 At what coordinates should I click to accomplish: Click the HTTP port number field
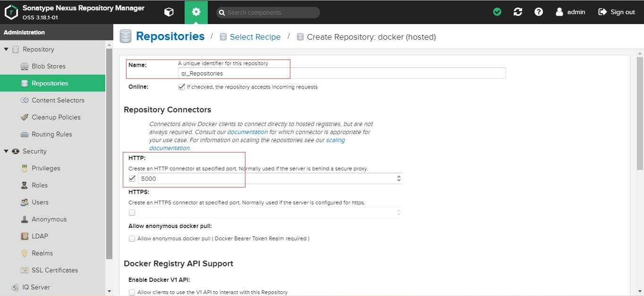tap(267, 178)
